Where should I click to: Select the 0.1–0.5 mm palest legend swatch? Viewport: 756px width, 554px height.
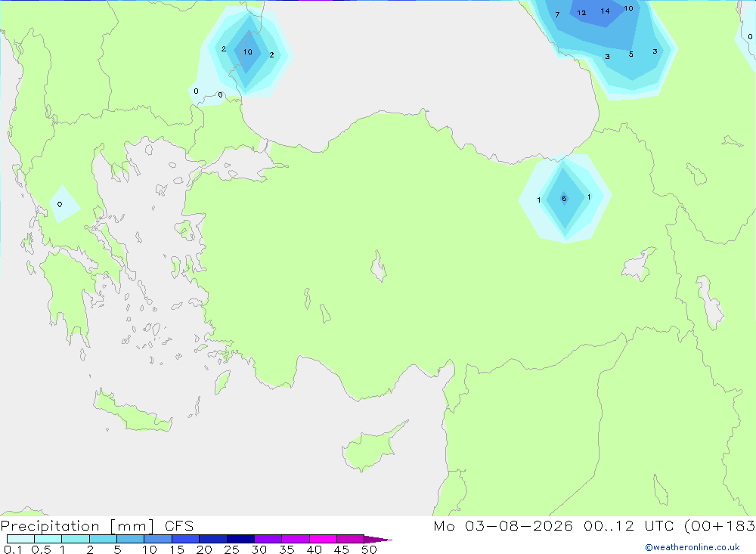pyautogui.click(x=20, y=539)
